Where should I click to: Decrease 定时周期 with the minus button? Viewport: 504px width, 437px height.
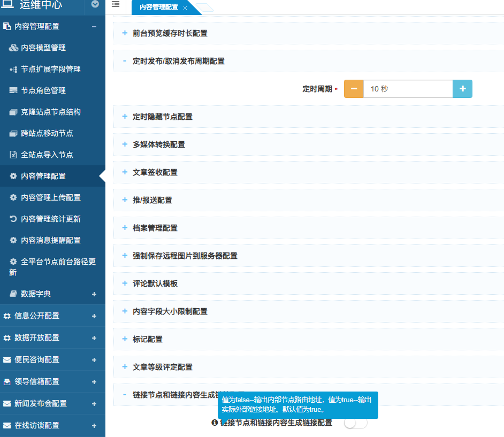[354, 89]
